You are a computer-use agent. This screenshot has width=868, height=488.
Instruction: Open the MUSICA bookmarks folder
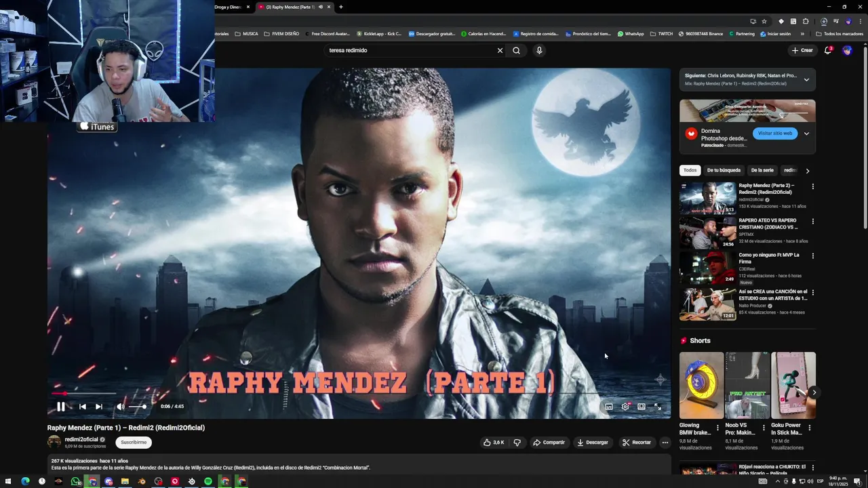pyautogui.click(x=246, y=34)
